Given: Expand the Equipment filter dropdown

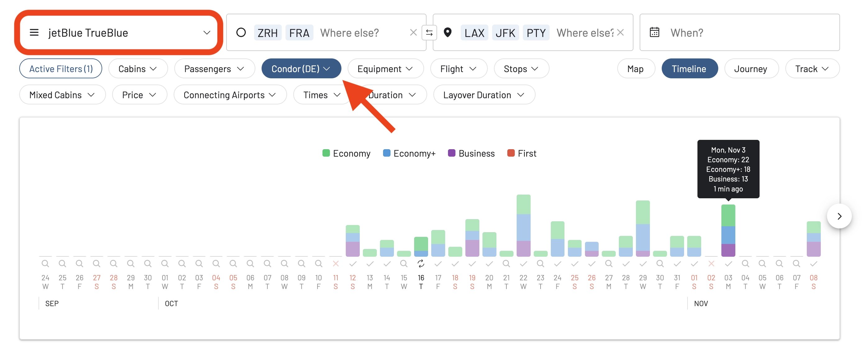Looking at the screenshot, I should [386, 69].
